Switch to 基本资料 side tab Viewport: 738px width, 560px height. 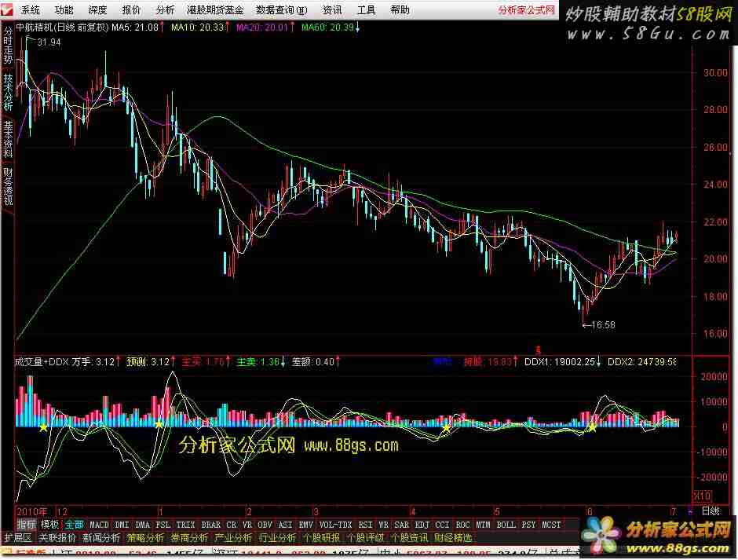click(8, 139)
